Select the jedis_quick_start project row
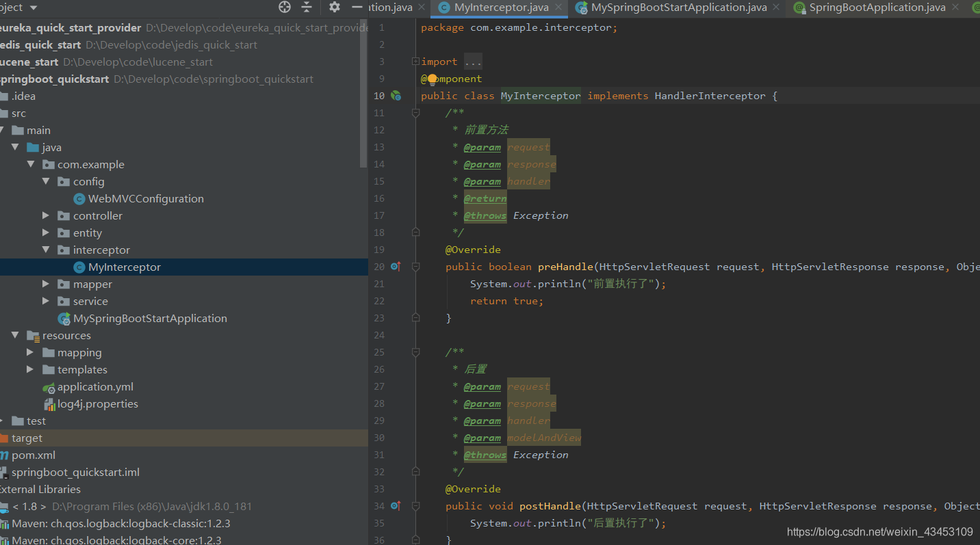The height and width of the screenshot is (545, 980). [x=183, y=45]
